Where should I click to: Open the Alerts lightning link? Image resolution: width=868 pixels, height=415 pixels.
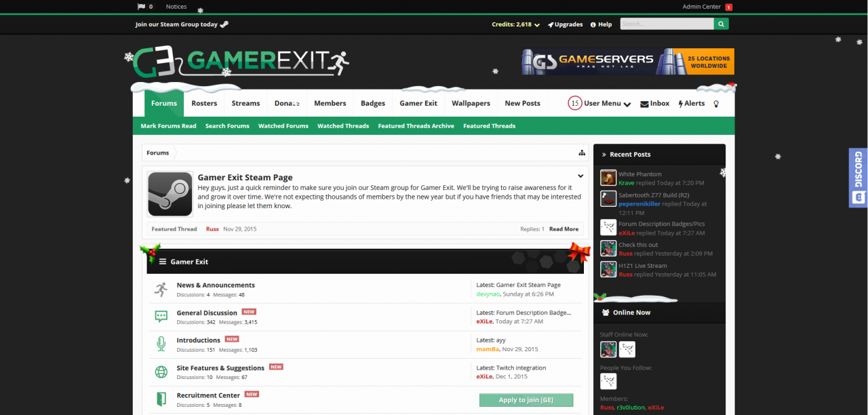coord(692,104)
